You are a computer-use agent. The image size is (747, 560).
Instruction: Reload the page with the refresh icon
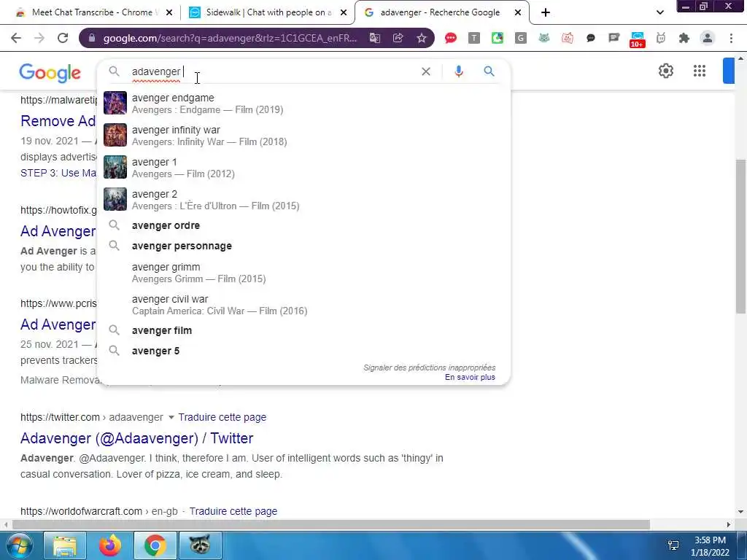tap(63, 38)
